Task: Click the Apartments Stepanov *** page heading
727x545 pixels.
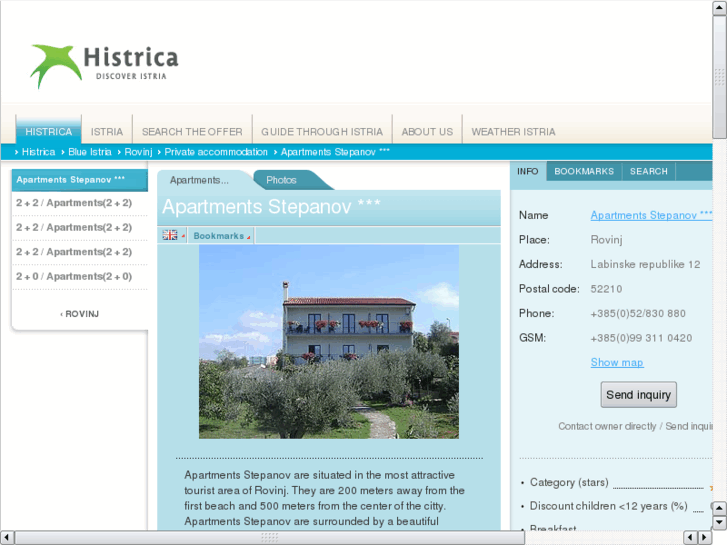Action: coord(272,206)
